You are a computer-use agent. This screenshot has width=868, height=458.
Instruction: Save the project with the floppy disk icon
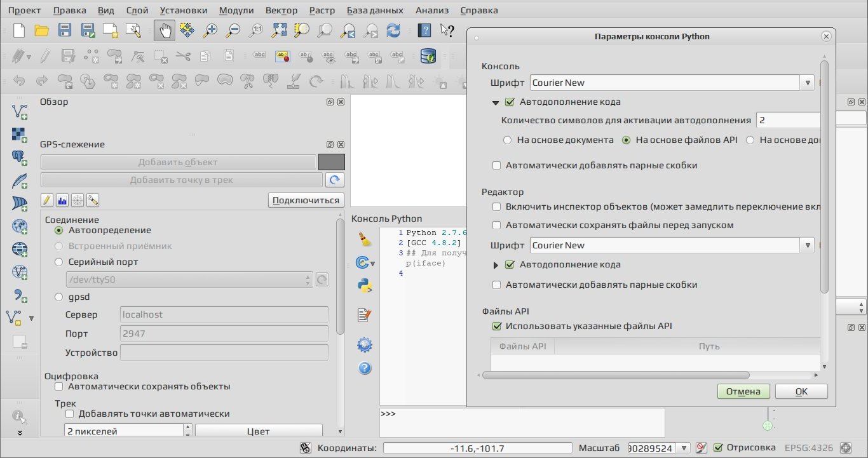click(65, 30)
